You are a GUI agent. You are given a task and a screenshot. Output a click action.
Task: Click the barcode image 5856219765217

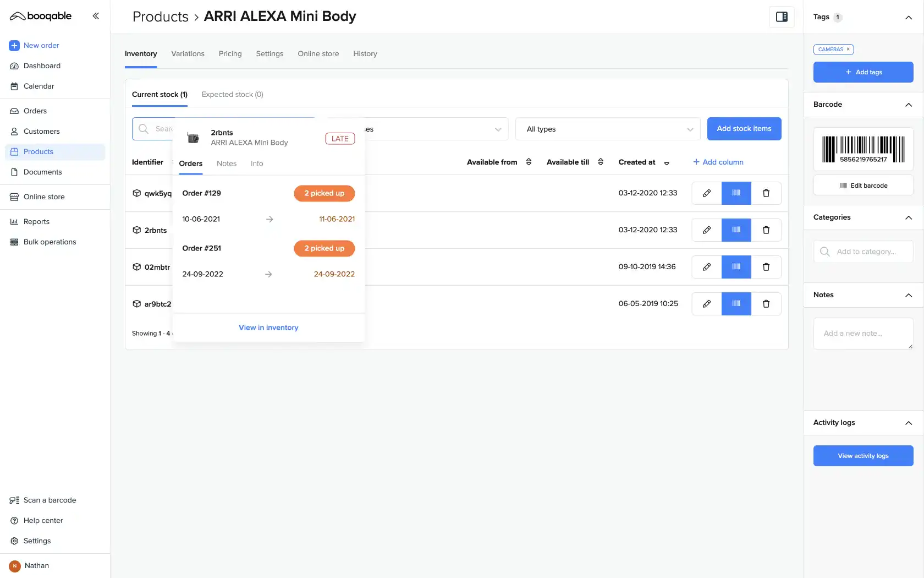(x=864, y=149)
